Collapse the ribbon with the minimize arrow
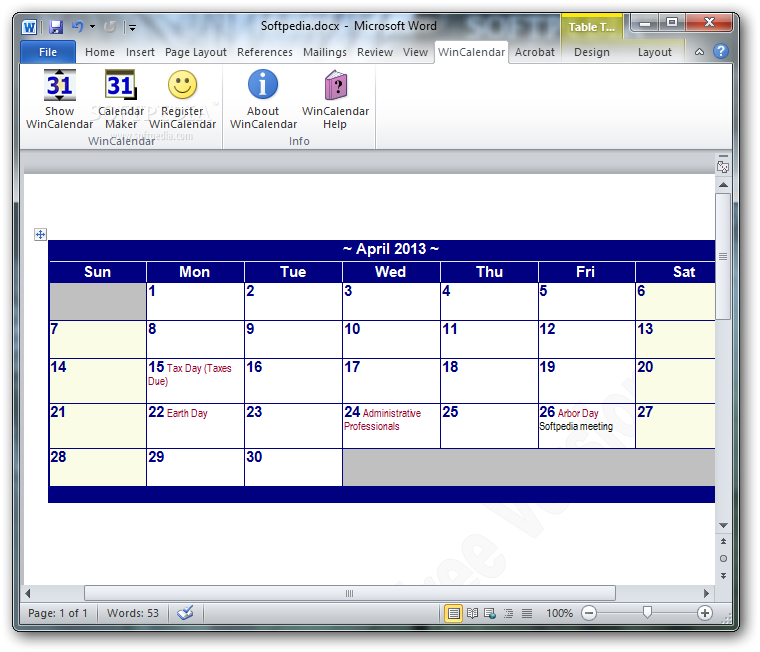Image resolution: width=760 pixels, height=652 pixels. (x=699, y=52)
